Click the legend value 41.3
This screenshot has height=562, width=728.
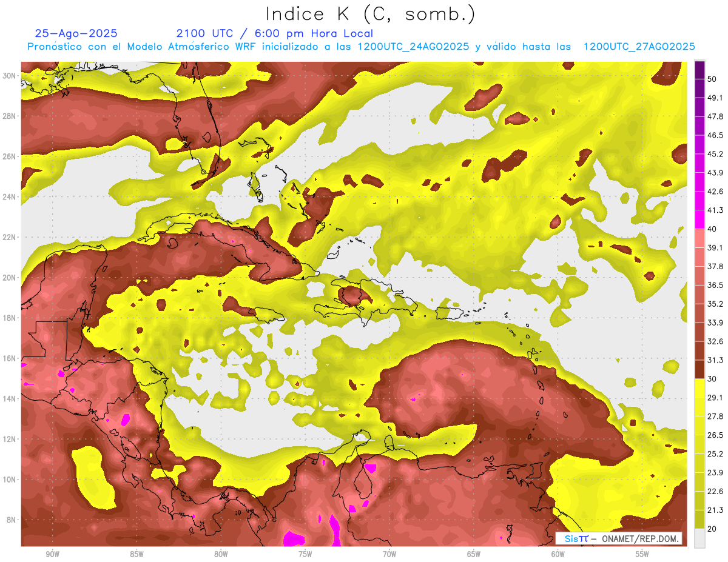(x=715, y=210)
